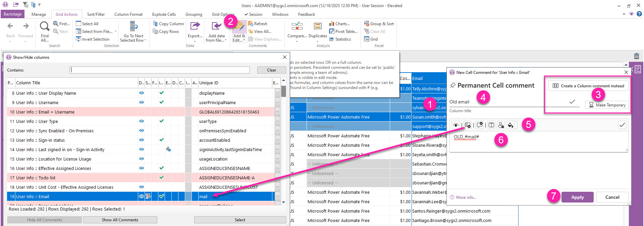Image resolution: width=644 pixels, height=226 pixels.
Task: Click the insert column value icon
Action: click(468, 125)
